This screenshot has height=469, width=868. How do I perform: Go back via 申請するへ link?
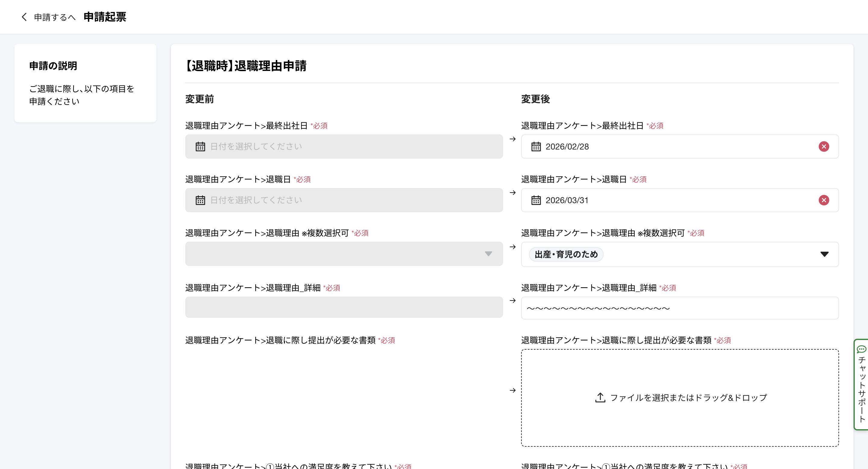coord(55,17)
